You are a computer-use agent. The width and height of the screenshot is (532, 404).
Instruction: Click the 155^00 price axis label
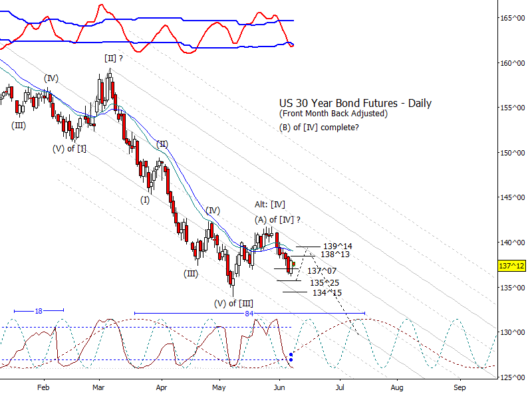click(x=512, y=108)
